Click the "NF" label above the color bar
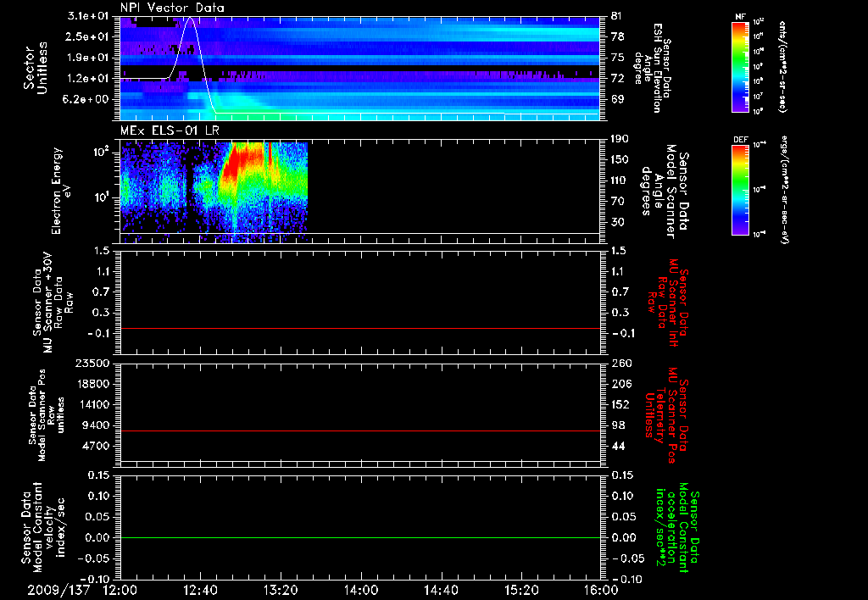Screen dimensions: 868x600 tap(740, 17)
